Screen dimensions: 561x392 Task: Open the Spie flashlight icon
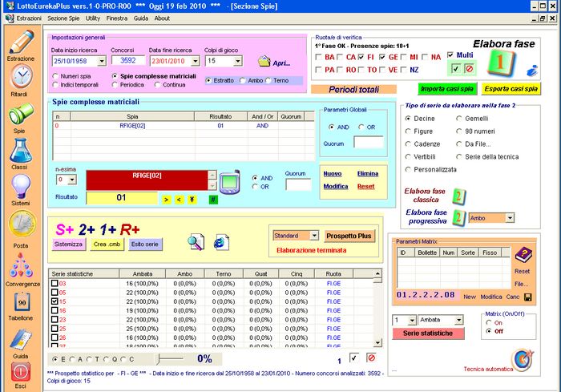tap(21, 115)
